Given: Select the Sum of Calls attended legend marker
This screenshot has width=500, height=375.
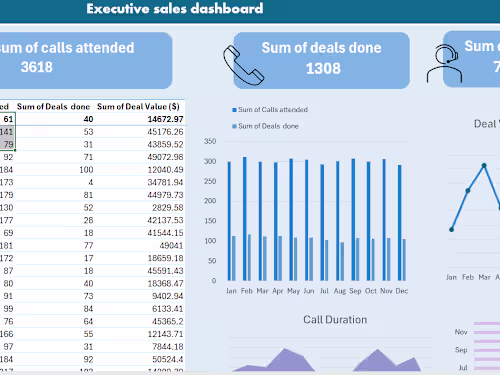Looking at the screenshot, I should [x=234, y=110].
